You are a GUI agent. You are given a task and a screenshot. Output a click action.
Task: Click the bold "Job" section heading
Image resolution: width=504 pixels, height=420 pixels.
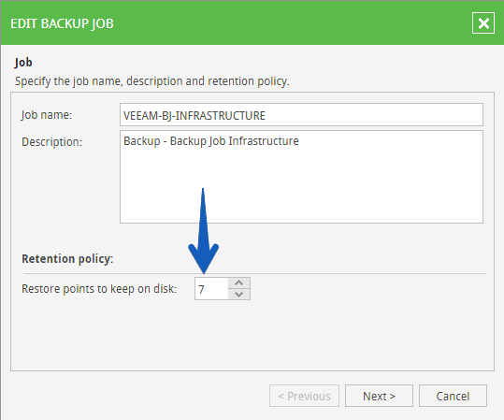[23, 63]
